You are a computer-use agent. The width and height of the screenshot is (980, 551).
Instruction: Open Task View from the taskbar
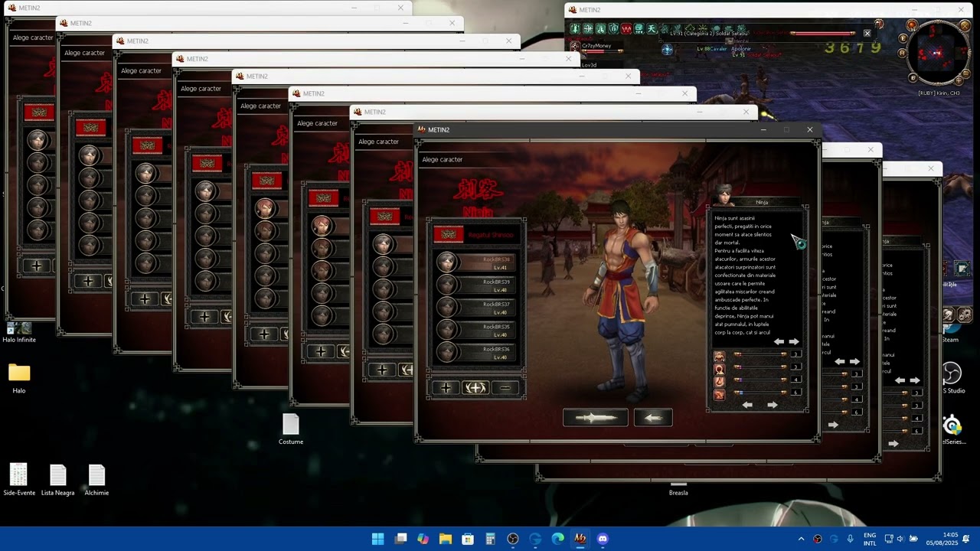400,539
